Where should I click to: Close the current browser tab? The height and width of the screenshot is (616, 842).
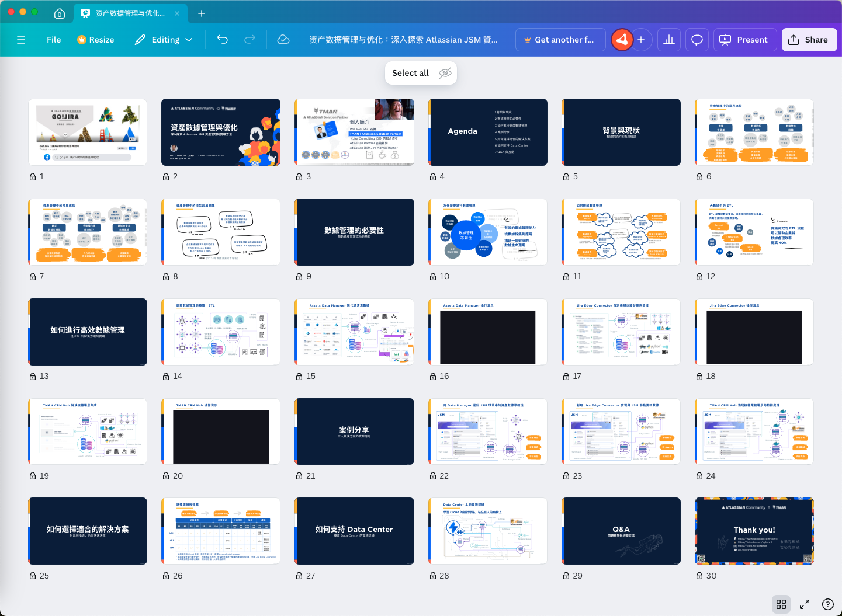pos(178,13)
